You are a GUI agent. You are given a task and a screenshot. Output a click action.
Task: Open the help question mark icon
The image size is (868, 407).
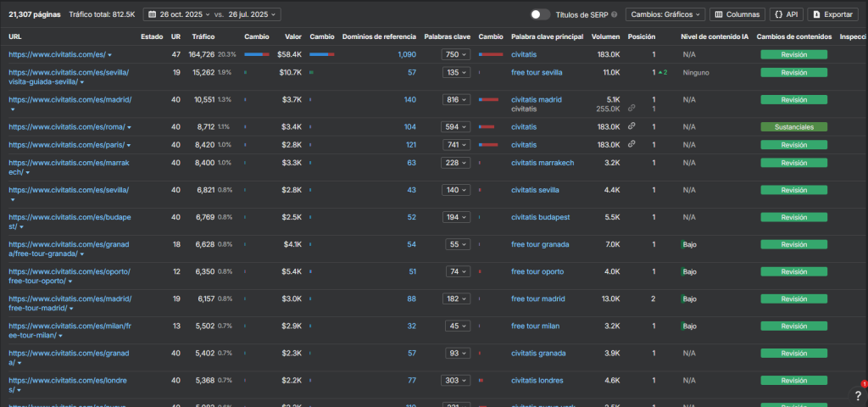point(858,395)
